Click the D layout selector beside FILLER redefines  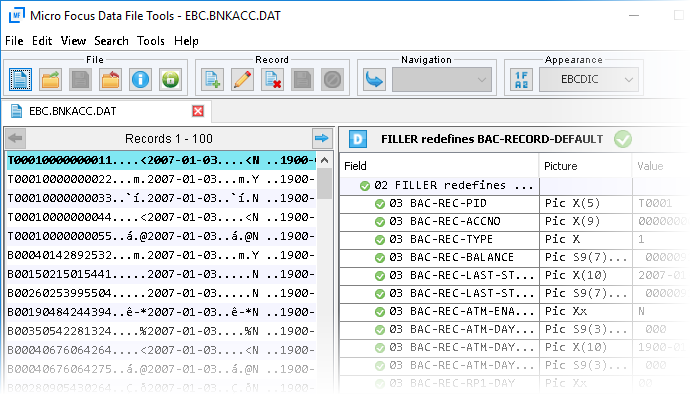(358, 139)
